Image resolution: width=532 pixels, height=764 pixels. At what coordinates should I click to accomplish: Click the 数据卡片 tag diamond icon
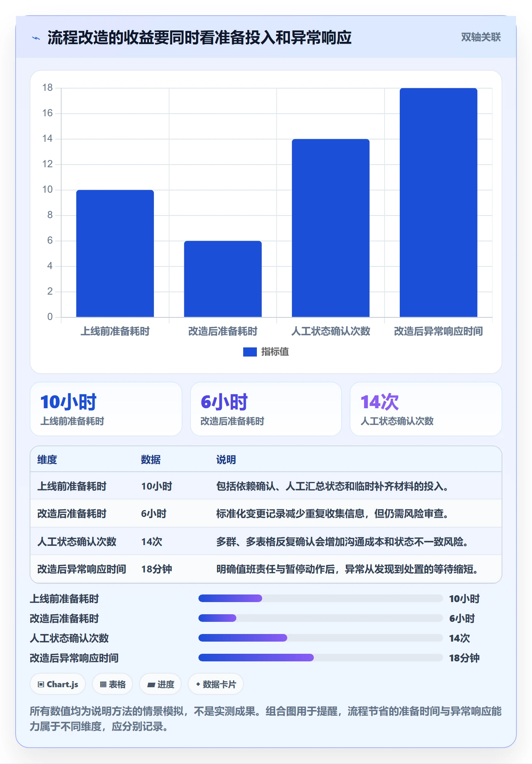click(198, 684)
